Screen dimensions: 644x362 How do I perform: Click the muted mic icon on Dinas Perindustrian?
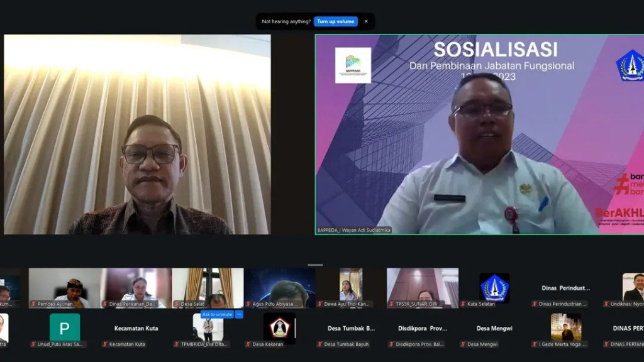pos(535,304)
